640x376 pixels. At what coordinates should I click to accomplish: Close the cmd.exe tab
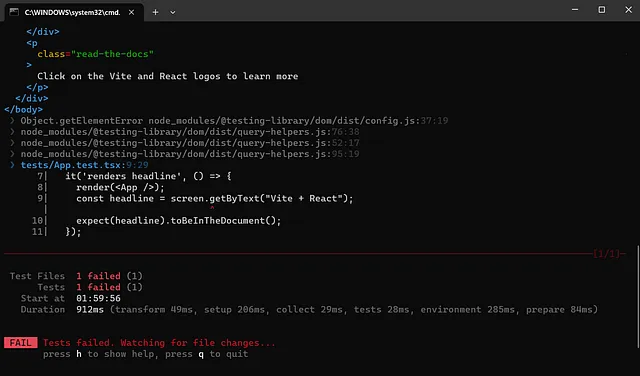click(x=131, y=12)
